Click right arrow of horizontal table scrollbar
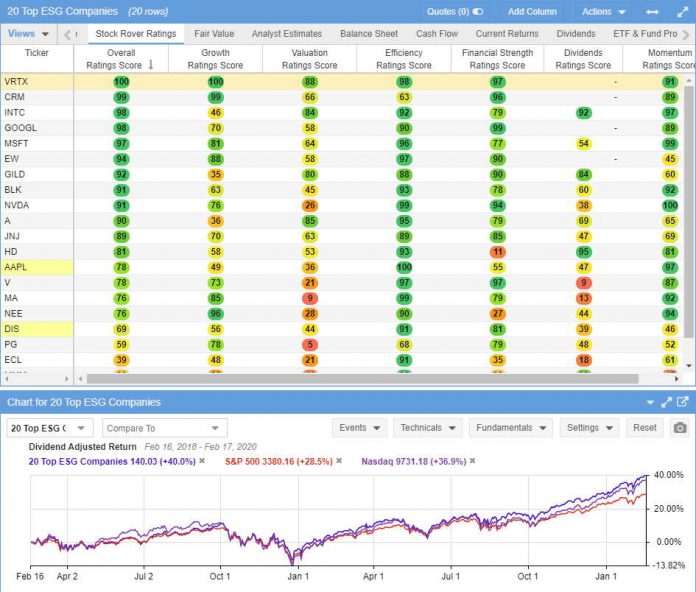This screenshot has width=696, height=592. pyautogui.click(x=676, y=379)
